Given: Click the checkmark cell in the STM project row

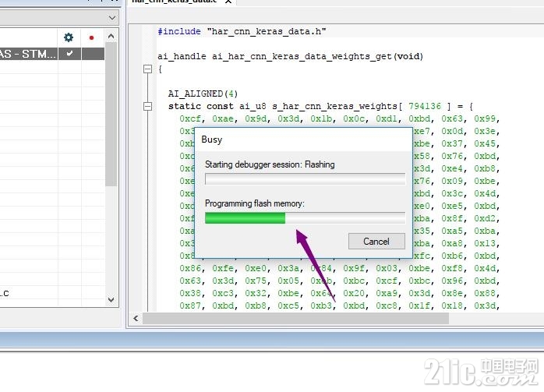Looking at the screenshot, I should [x=69, y=54].
